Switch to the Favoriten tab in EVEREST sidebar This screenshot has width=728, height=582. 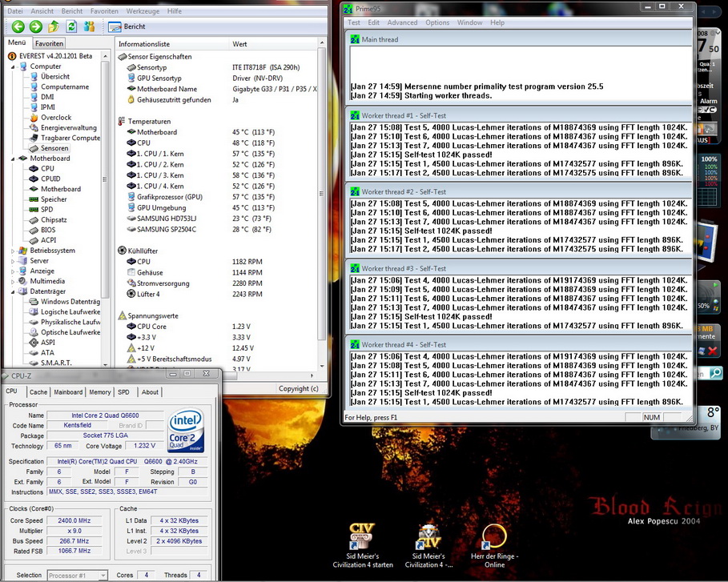click(x=49, y=43)
